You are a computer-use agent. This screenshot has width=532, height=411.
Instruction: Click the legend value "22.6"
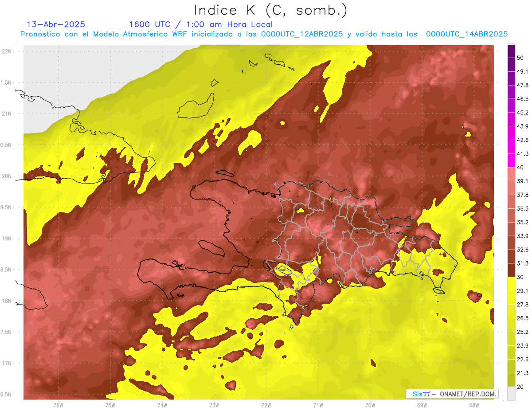(x=523, y=360)
